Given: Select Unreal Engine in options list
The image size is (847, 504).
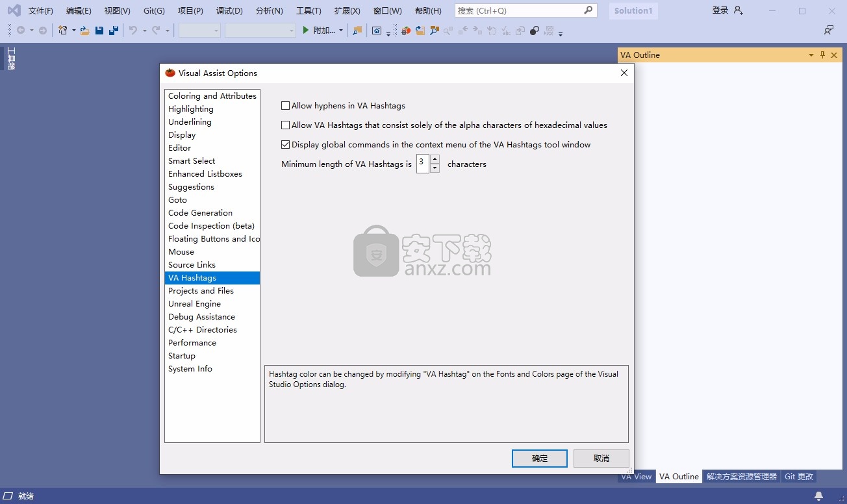Looking at the screenshot, I should pyautogui.click(x=212, y=304).
